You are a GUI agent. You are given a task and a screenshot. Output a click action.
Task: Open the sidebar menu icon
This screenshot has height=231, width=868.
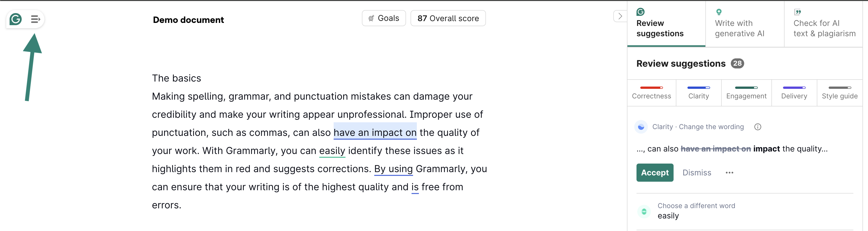[35, 19]
